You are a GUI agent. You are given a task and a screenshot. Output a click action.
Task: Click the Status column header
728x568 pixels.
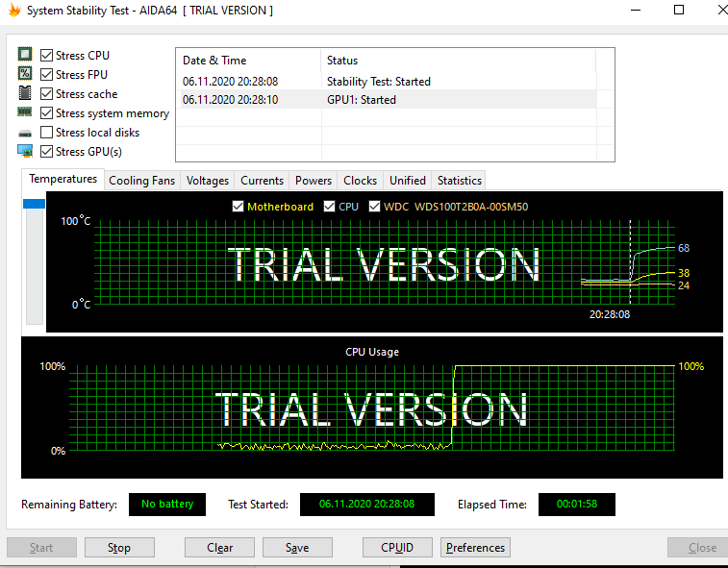459,61
